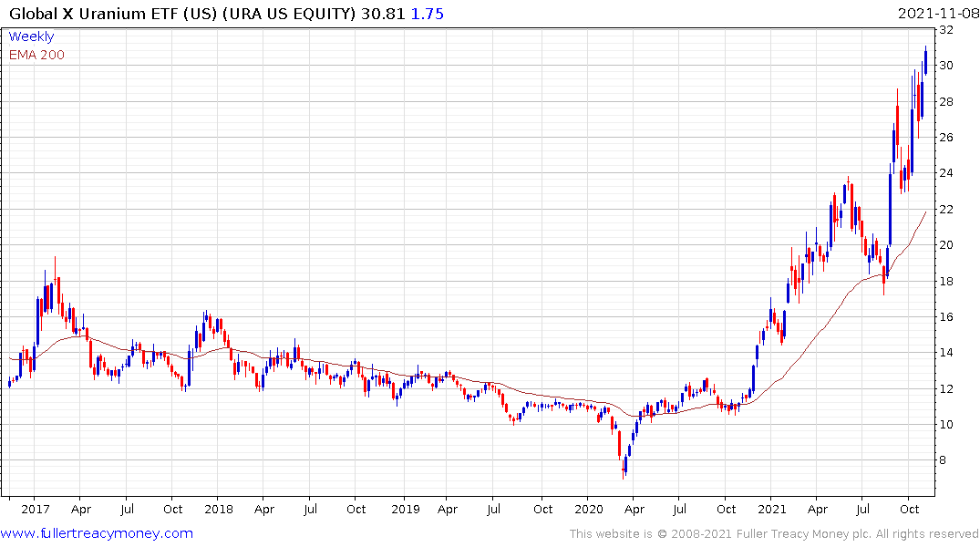The image size is (980, 547).
Task: Click the y-axis label 12
Action: click(x=946, y=389)
